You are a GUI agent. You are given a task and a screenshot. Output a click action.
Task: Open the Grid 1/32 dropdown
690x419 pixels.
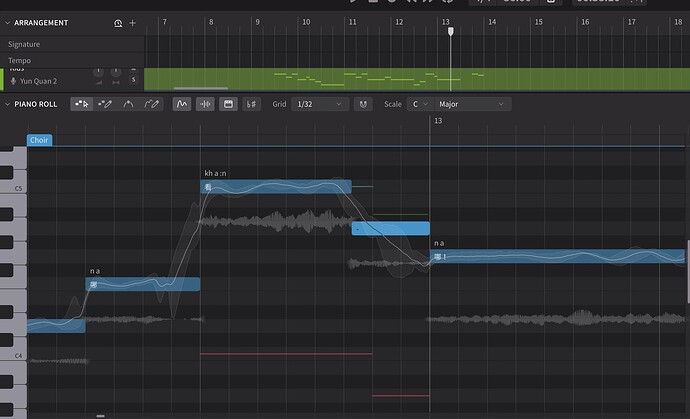coord(320,104)
